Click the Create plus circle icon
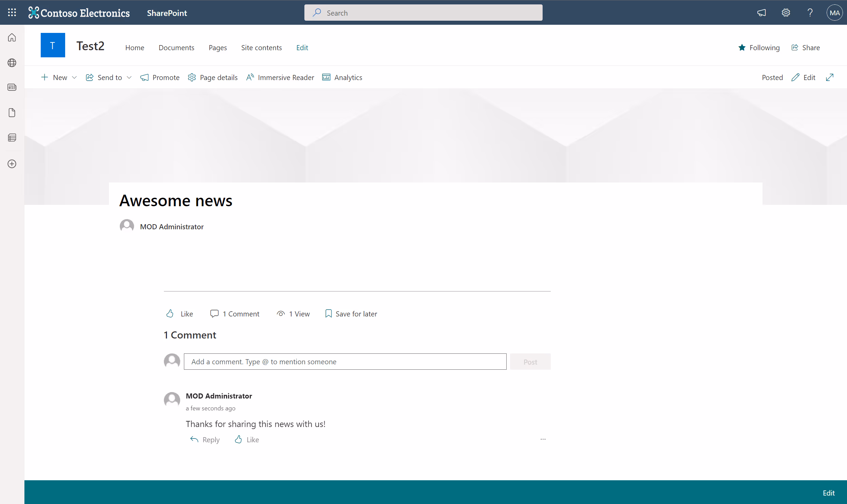847x504 pixels. pos(12,164)
